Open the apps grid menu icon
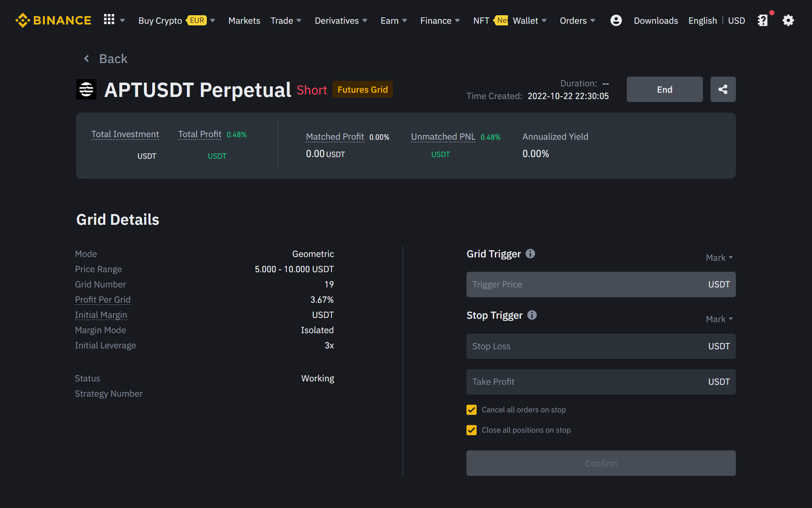 click(109, 19)
